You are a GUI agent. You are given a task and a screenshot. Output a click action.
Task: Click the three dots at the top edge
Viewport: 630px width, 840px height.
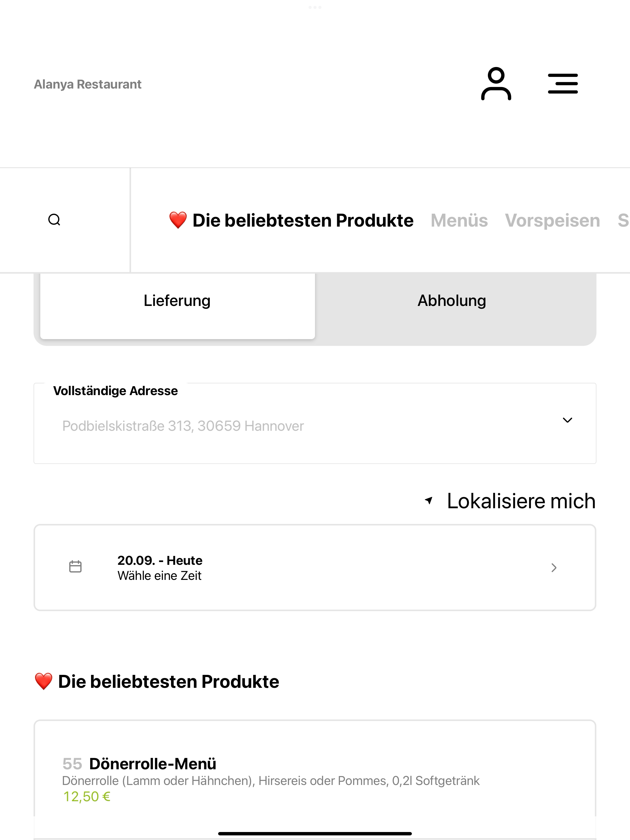pos(315,7)
